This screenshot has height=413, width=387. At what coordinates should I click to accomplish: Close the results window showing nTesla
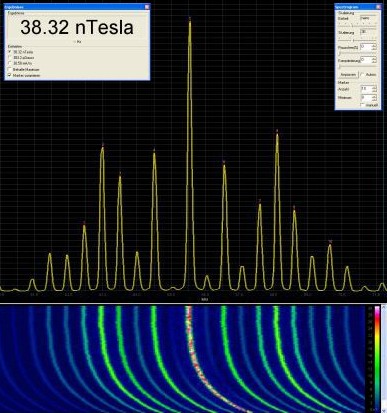[x=147, y=7]
